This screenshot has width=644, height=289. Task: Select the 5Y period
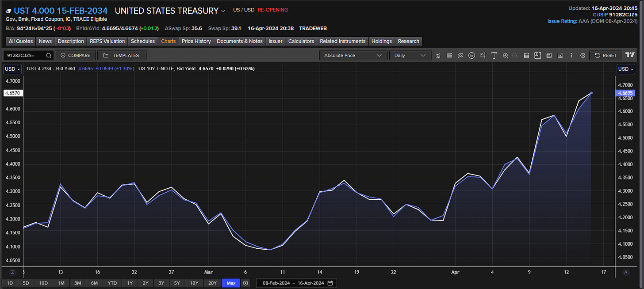pos(177,283)
